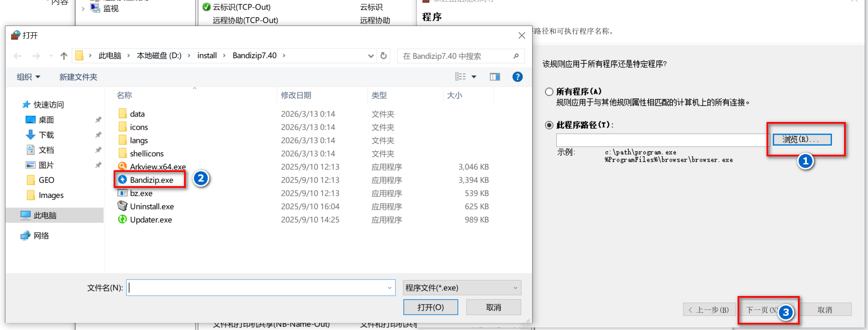This screenshot has height=330, width=868.
Task: Open the 程序文件(*.exe) file type dropdown
Action: pos(462,288)
